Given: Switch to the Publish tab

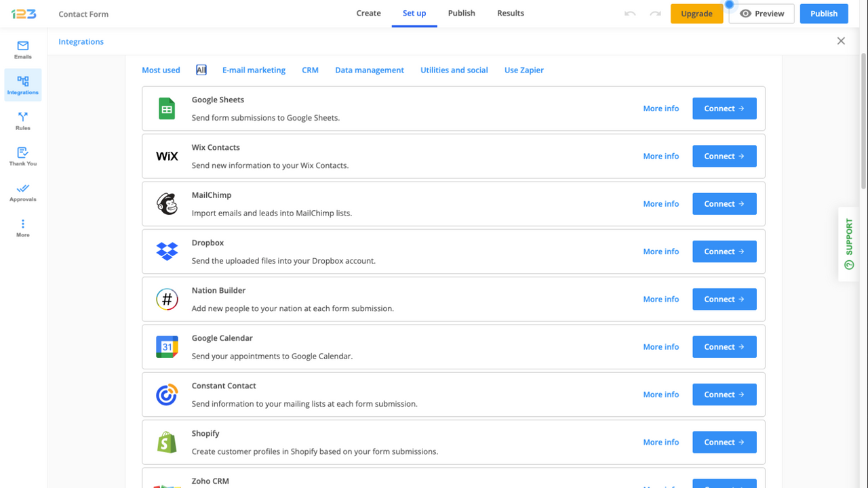Looking at the screenshot, I should pyautogui.click(x=462, y=14).
